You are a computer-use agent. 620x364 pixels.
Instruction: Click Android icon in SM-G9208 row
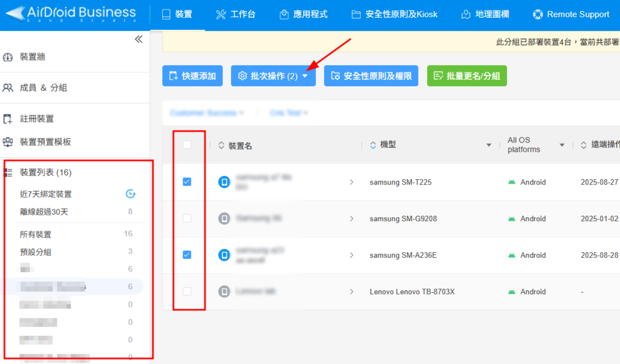512,219
